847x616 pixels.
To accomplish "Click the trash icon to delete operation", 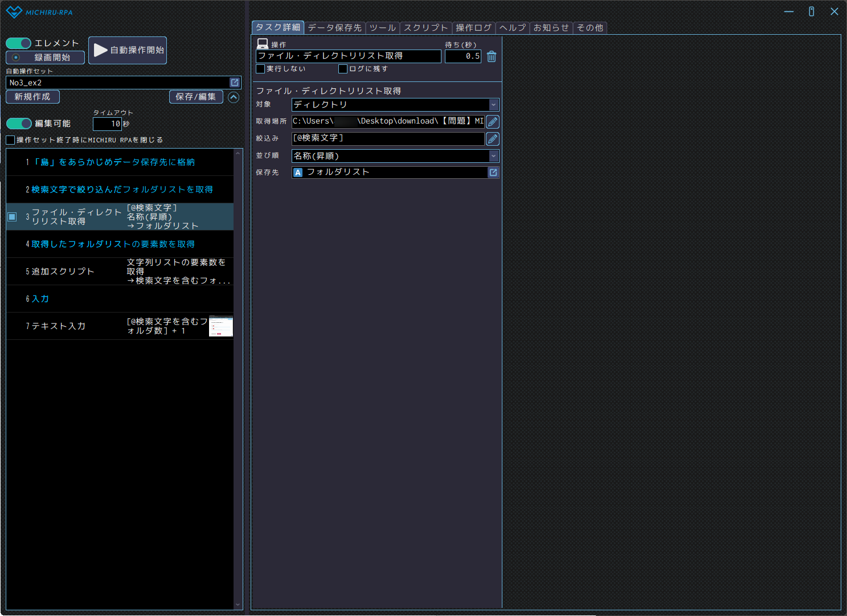I will coord(492,56).
